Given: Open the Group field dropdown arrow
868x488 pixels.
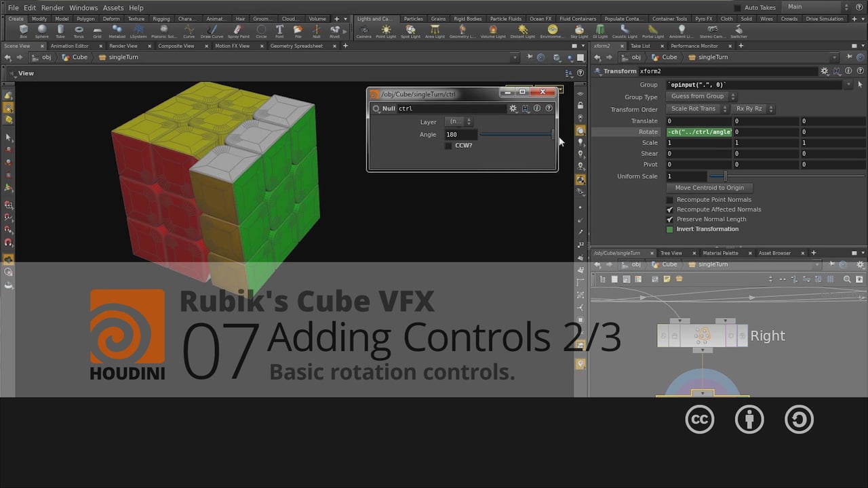Looking at the screenshot, I should pyautogui.click(x=848, y=84).
